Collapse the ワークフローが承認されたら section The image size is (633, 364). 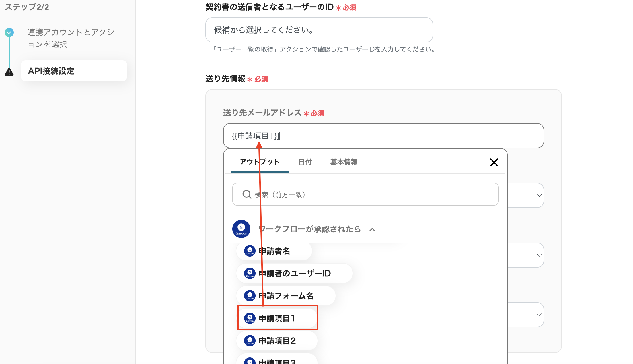(x=372, y=229)
